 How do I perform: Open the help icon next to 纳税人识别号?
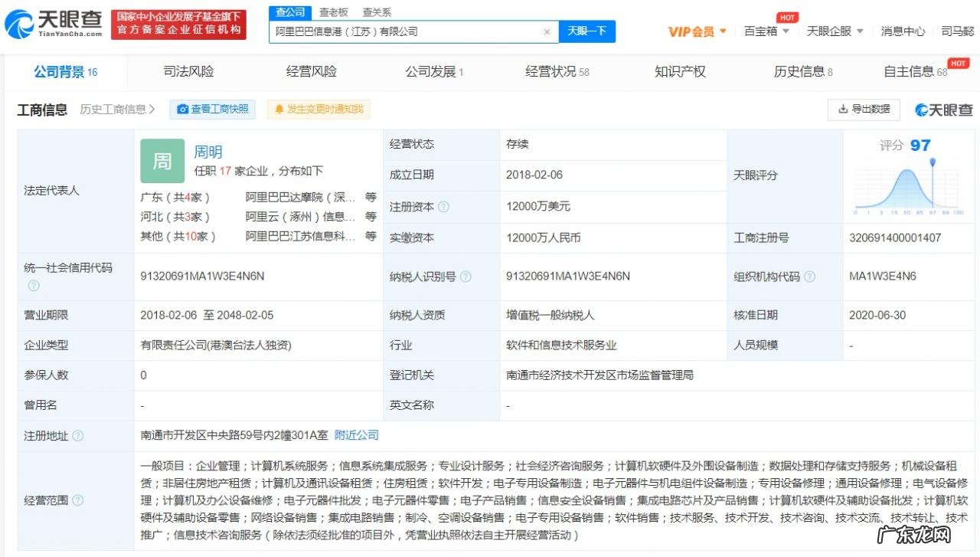[466, 277]
